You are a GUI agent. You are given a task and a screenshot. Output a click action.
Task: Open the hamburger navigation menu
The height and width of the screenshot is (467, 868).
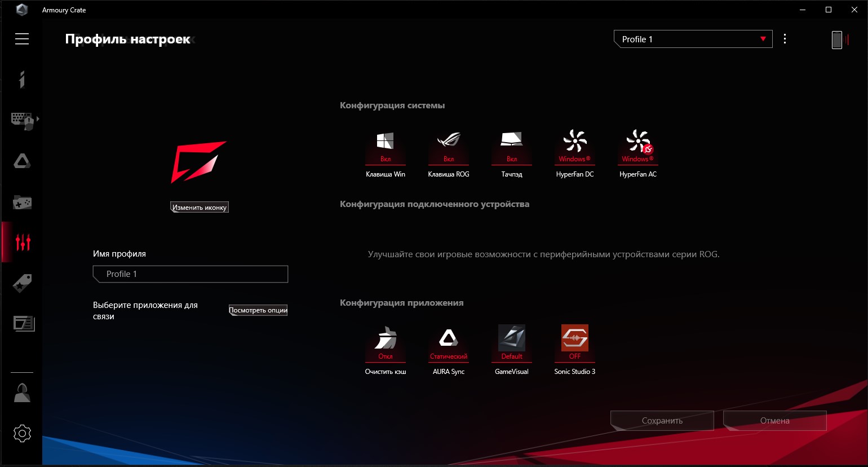point(22,39)
